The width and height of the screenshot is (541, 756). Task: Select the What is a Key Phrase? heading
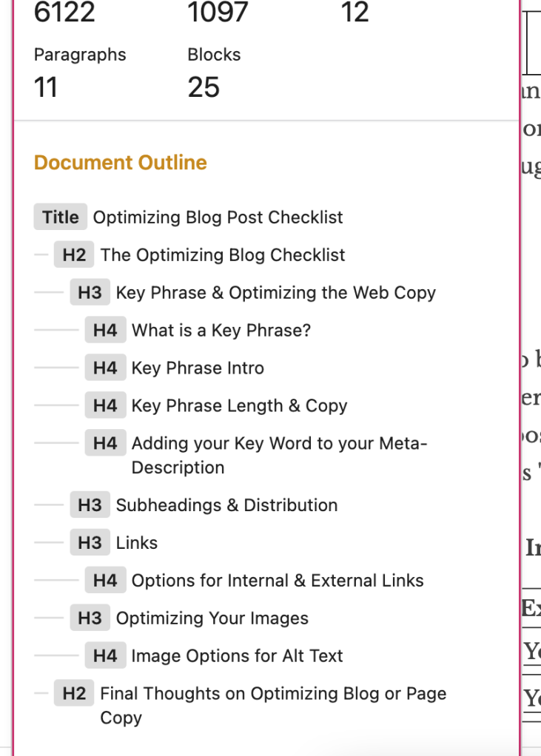click(x=221, y=331)
